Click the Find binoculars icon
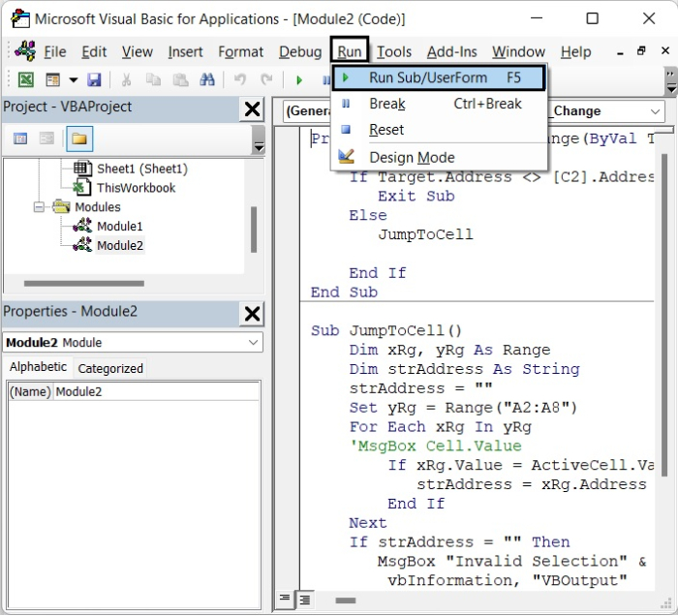 (206, 79)
